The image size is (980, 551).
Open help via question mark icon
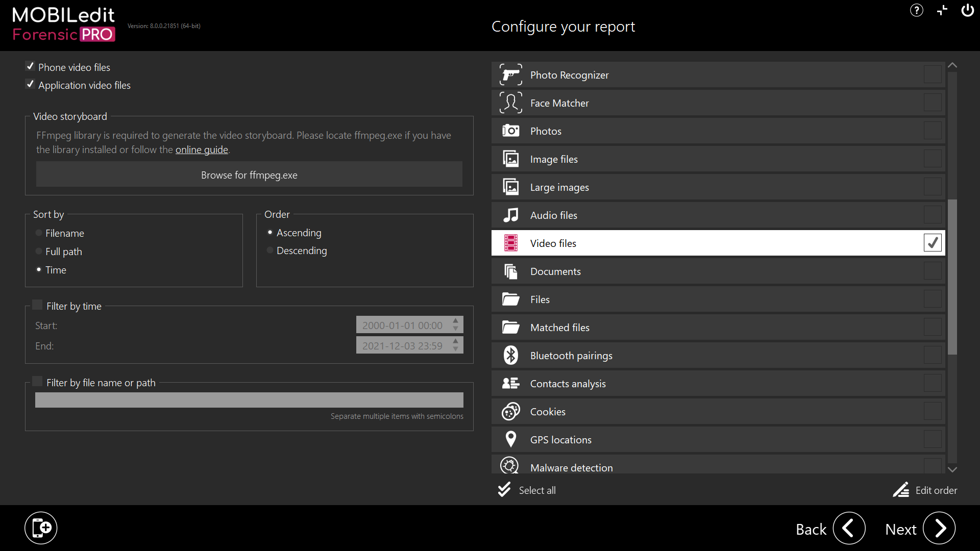click(x=917, y=10)
